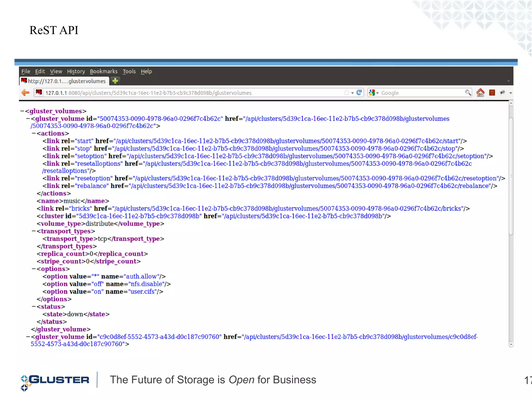Click the link rel="resetoption" line
The height and width of the screenshot is (400, 532).
(x=274, y=179)
